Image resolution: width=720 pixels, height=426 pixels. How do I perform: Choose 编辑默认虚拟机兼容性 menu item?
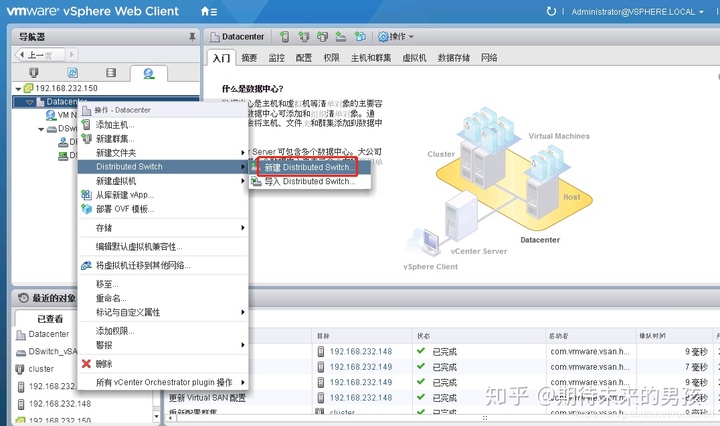[163, 247]
